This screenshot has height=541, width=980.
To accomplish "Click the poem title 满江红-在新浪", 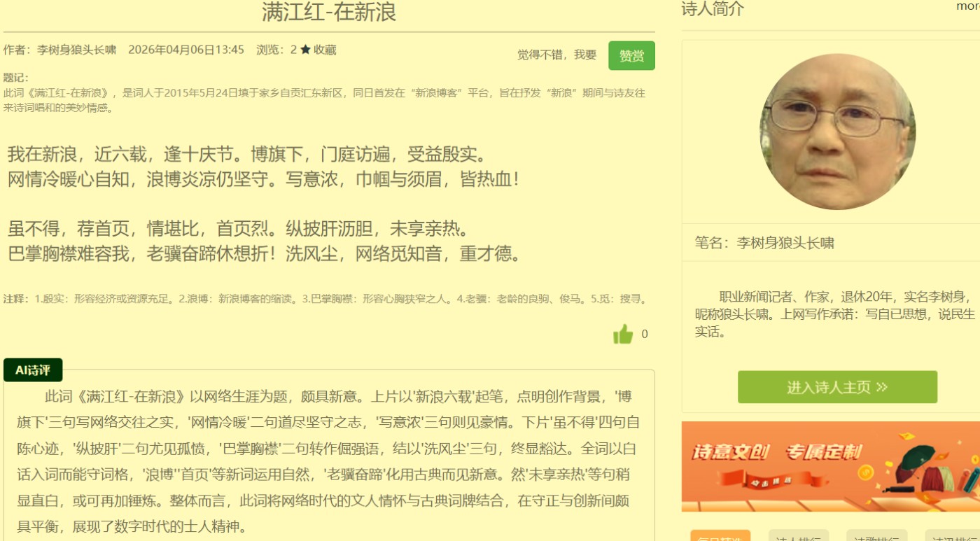I will tap(329, 12).
